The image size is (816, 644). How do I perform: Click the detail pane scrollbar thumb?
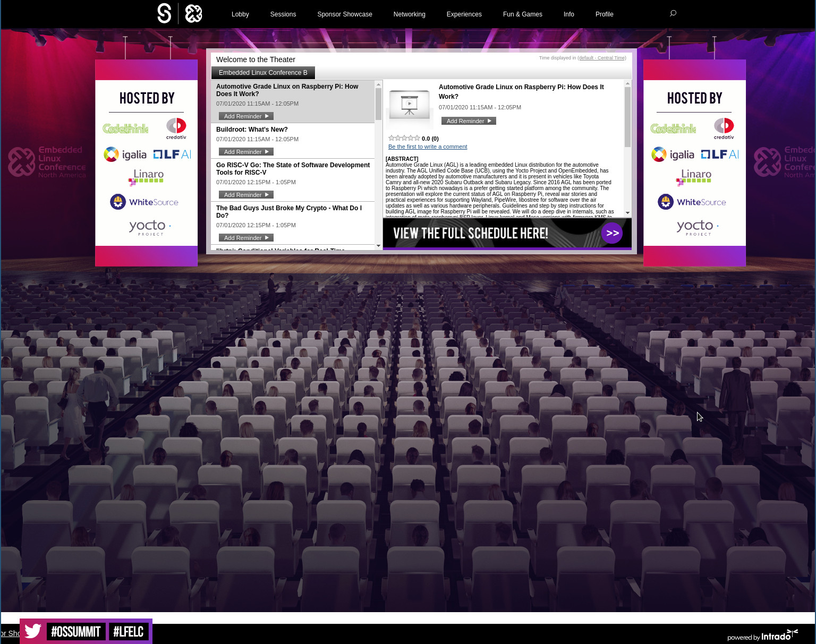coord(627,117)
